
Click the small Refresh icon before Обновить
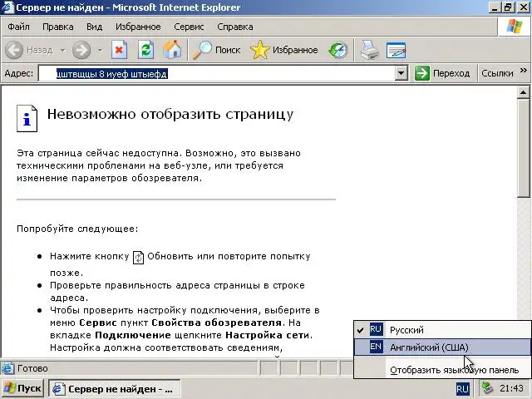pyautogui.click(x=138, y=258)
